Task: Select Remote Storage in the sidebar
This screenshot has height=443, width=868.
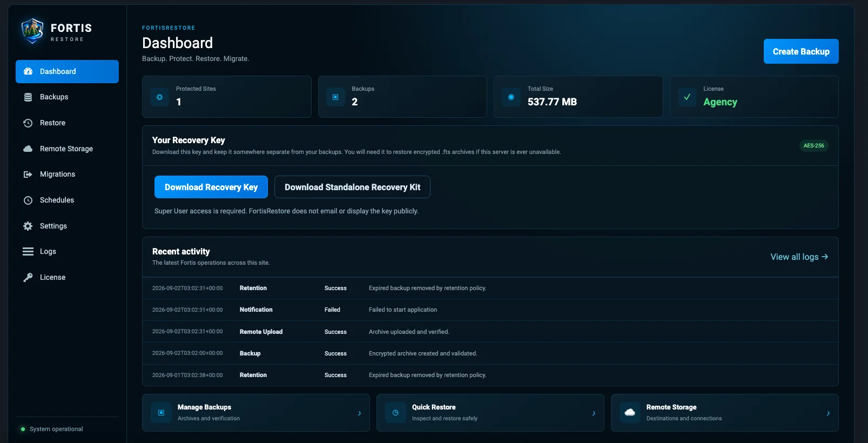Action: pos(67,149)
